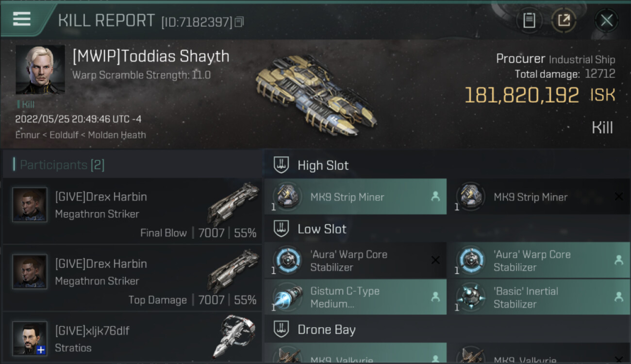This screenshot has width=631, height=364.
Task: Select the Gistum C-Type Medium module
Action: [x=355, y=297]
